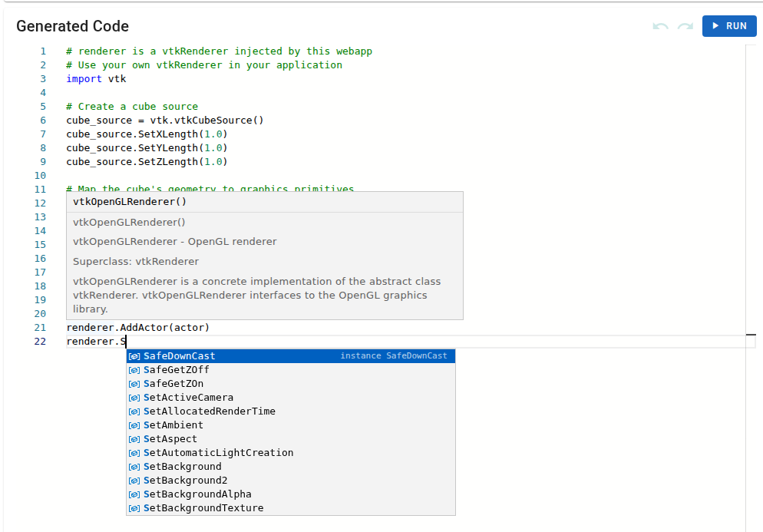Image resolution: width=763 pixels, height=532 pixels.
Task: Click method icon beside SafeDownCast
Action: [134, 356]
